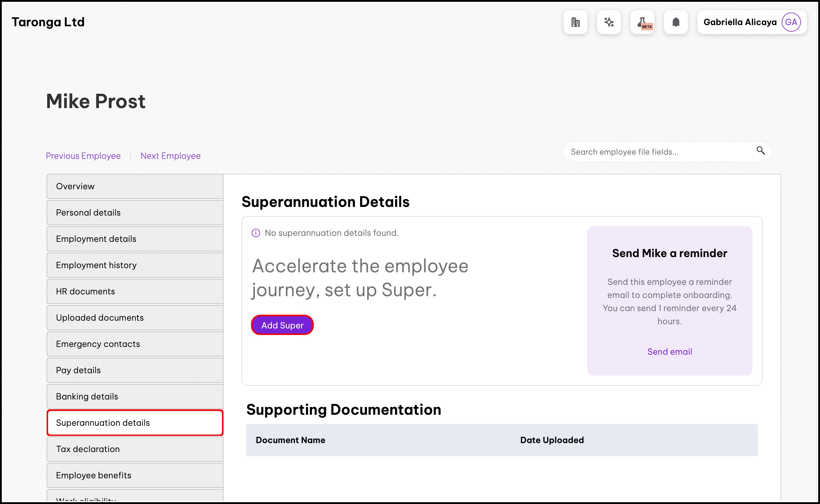The height and width of the screenshot is (504, 820).
Task: Open the Overview tab
Action: coord(135,186)
